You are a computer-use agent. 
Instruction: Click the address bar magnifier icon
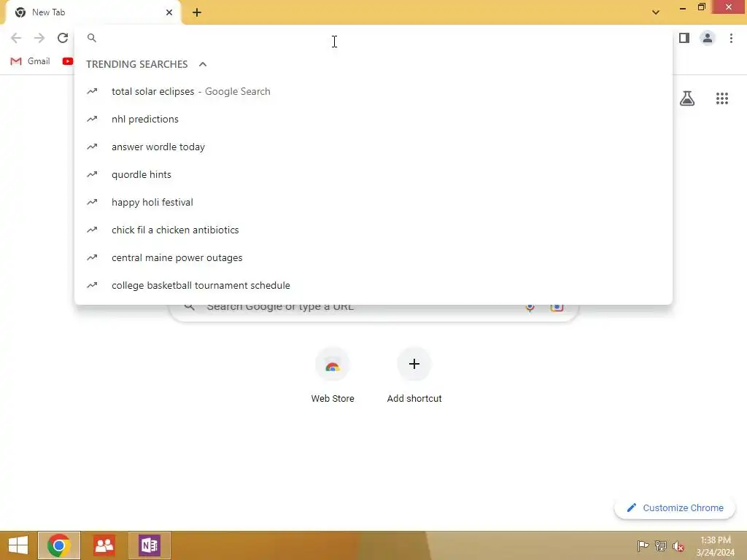click(92, 38)
